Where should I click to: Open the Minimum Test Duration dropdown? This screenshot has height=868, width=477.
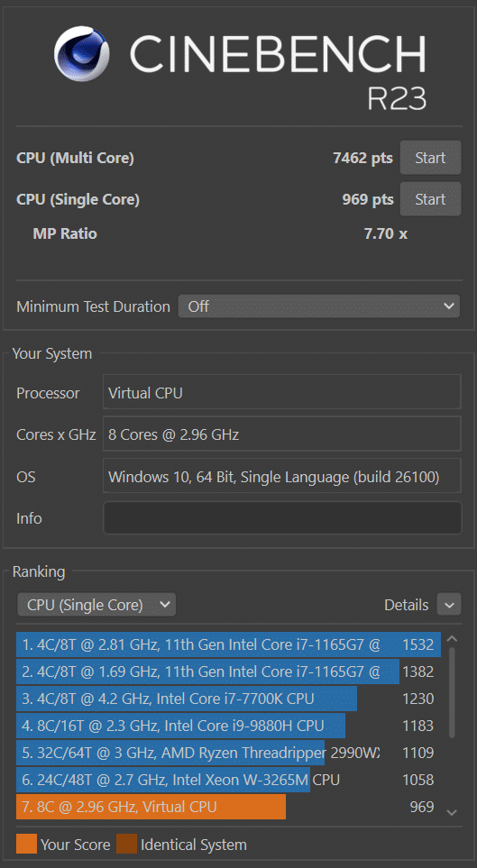318,306
